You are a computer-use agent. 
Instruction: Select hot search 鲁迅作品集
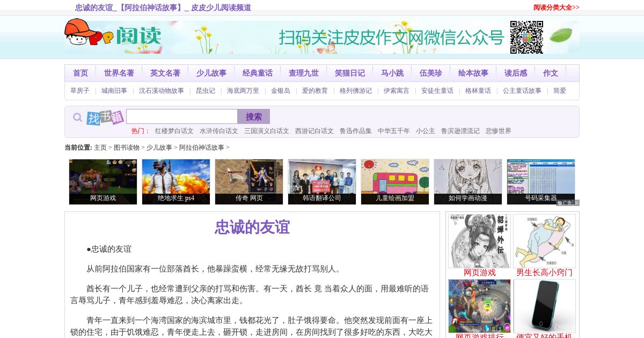(356, 131)
